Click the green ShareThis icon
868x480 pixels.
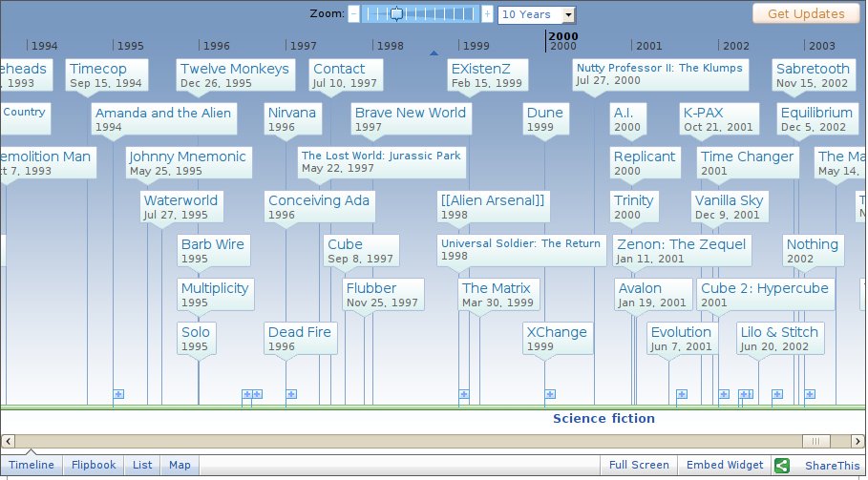[782, 466]
